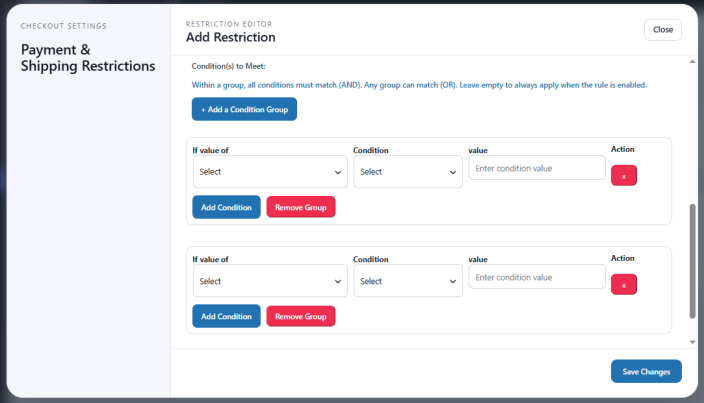Image resolution: width=704 pixels, height=403 pixels.
Task: Open the first group's Condition dropdown
Action: click(408, 171)
